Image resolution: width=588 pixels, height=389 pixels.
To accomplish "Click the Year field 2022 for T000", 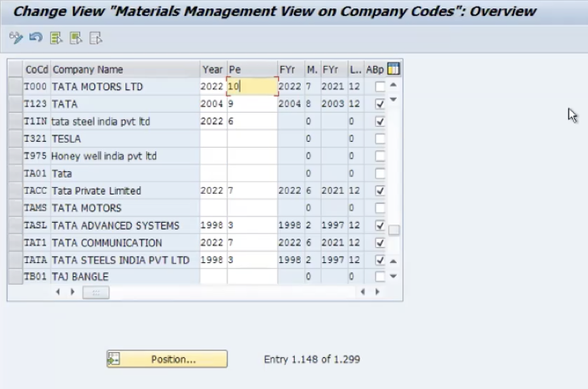I will click(x=213, y=87).
